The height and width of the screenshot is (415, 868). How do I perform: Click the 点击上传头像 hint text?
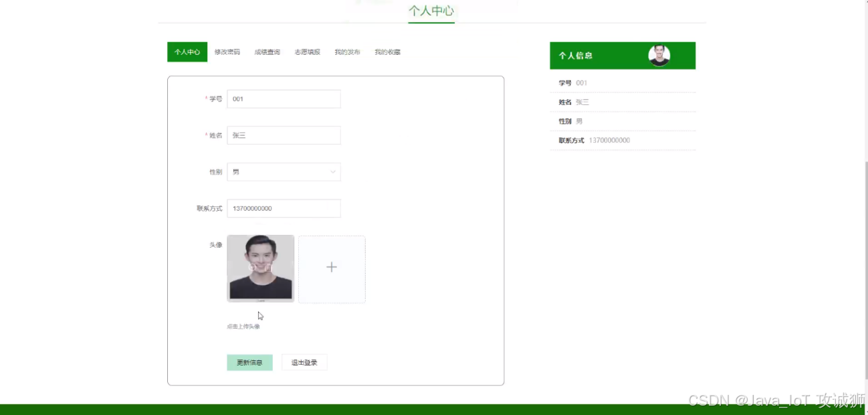tap(243, 327)
